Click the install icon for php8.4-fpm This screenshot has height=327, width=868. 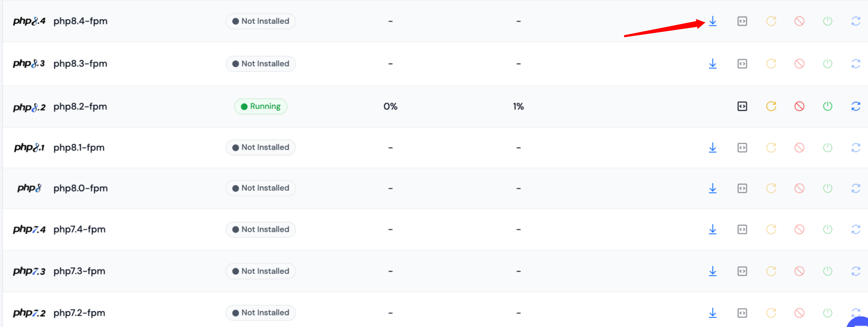pyautogui.click(x=712, y=21)
